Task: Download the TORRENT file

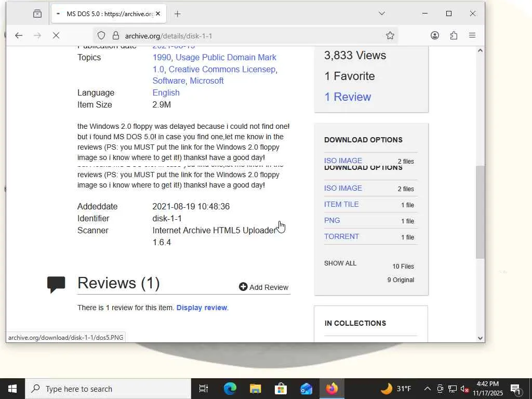Action: pos(341,236)
